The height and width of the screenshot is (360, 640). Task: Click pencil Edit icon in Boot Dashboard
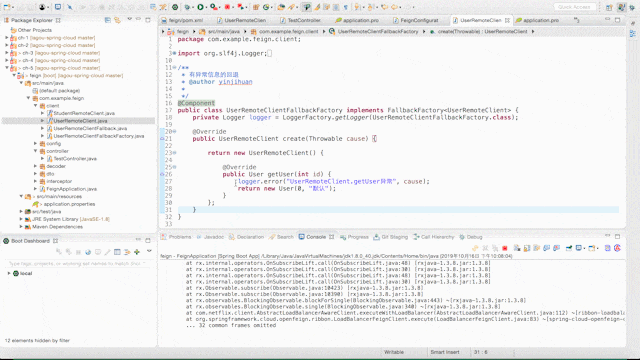(x=107, y=252)
